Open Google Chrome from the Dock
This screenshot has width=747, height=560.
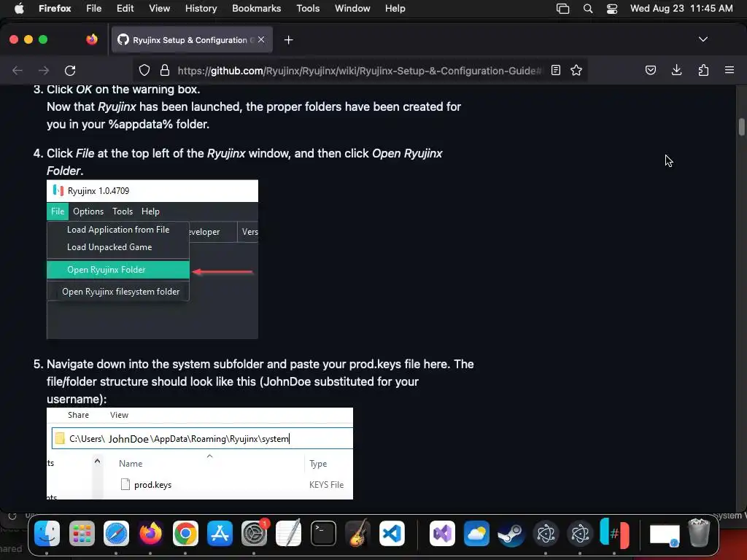pyautogui.click(x=185, y=533)
